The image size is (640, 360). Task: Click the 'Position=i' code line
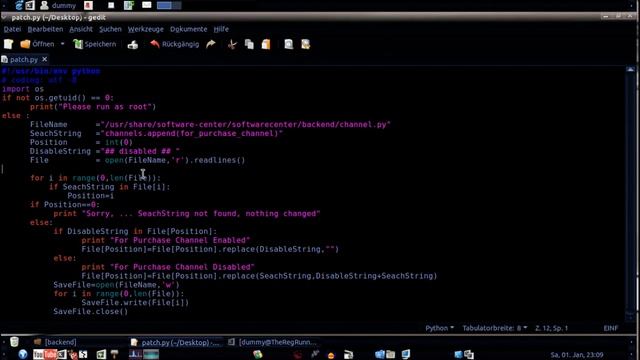pos(91,196)
